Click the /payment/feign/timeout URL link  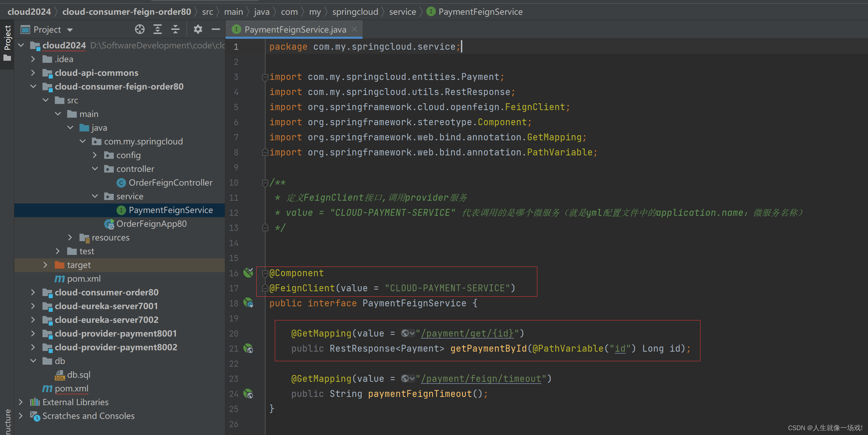(x=481, y=379)
